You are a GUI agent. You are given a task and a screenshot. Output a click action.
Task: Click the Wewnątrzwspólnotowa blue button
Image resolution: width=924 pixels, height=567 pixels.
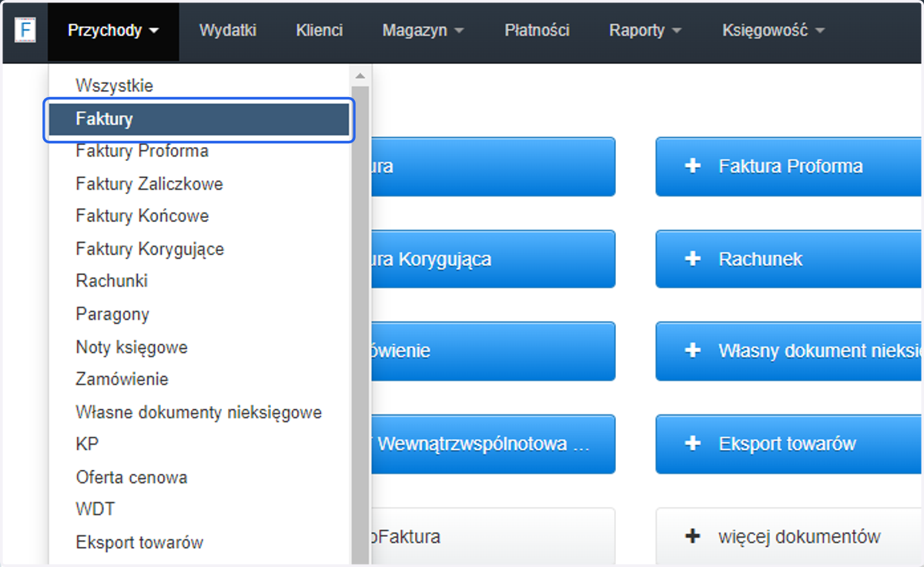point(493,444)
